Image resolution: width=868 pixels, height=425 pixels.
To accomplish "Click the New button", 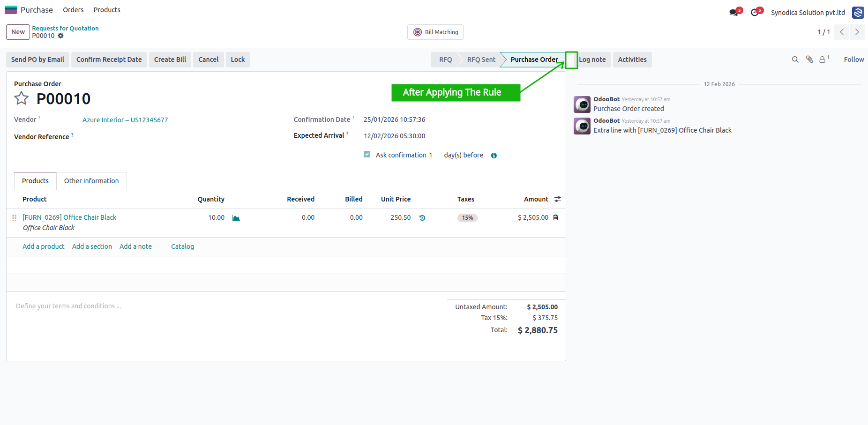I will click(18, 32).
